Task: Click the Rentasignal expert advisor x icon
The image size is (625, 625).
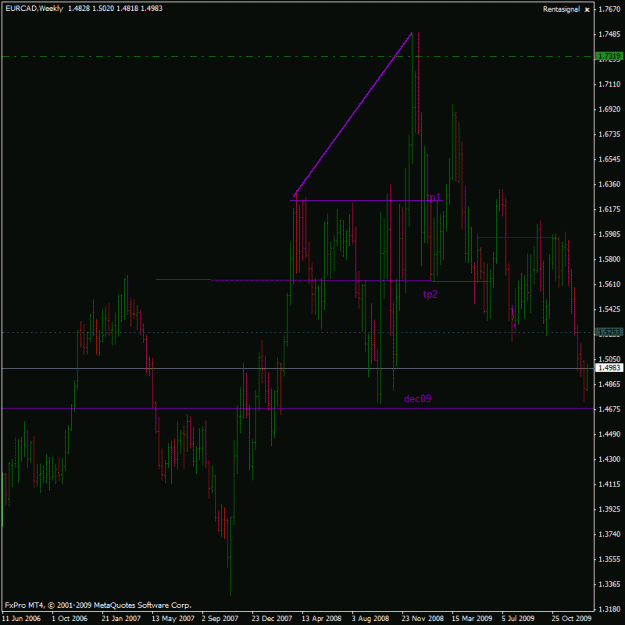Action: tap(587, 10)
